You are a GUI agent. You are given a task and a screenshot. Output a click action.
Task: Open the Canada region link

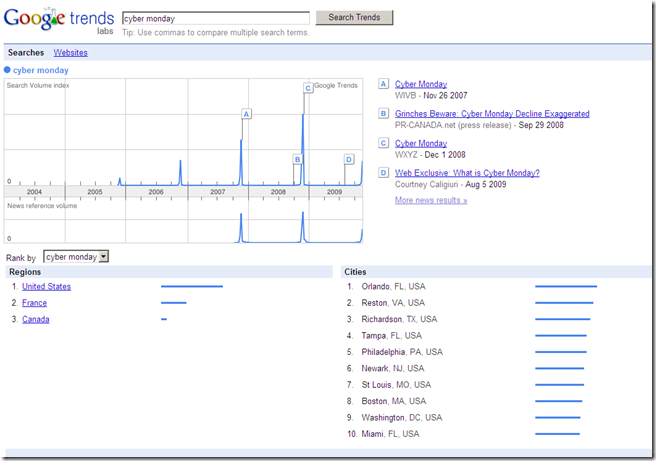pos(36,319)
